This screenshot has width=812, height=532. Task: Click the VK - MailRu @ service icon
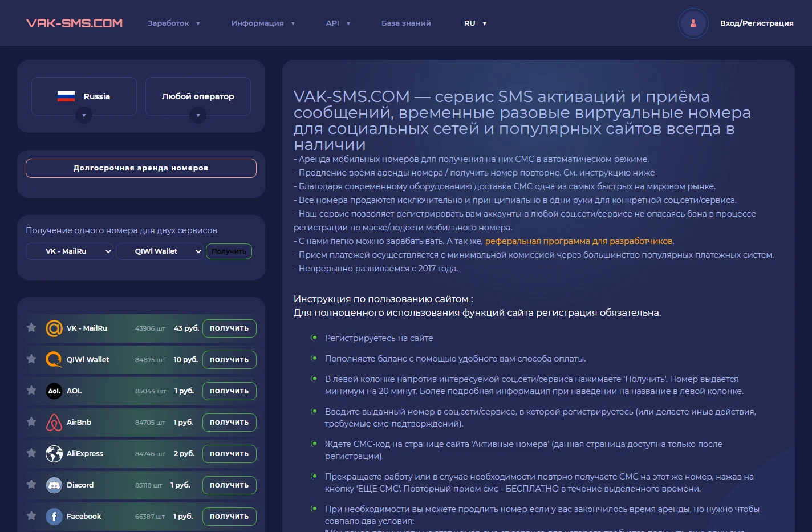(54, 328)
